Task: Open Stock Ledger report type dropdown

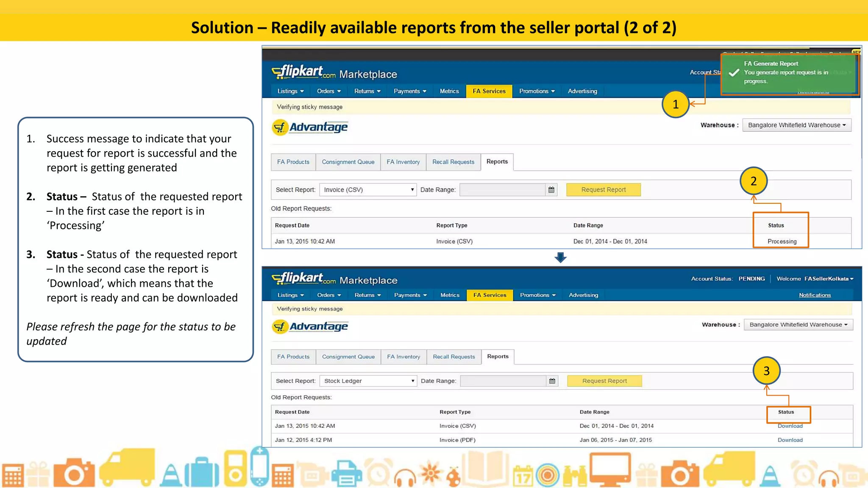Action: click(x=367, y=381)
